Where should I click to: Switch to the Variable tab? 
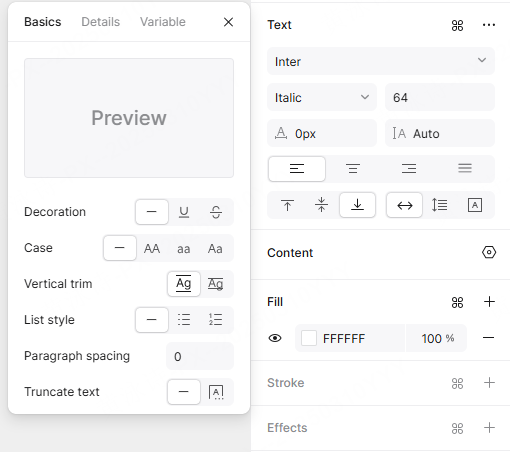pyautogui.click(x=163, y=22)
